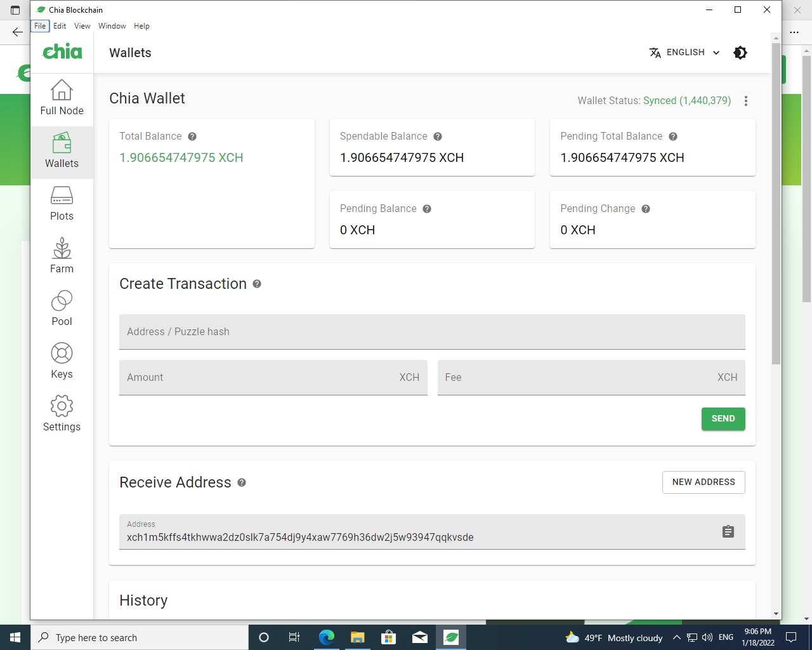
Task: Generate a NEW ADDRESS
Action: pyautogui.click(x=704, y=482)
